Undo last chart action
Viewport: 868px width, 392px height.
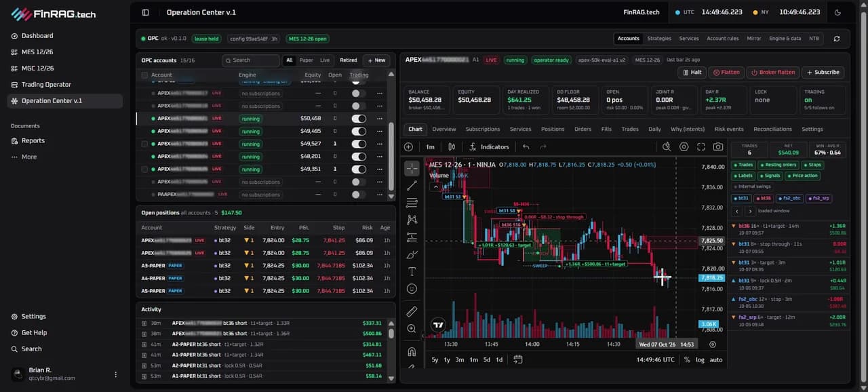click(526, 146)
